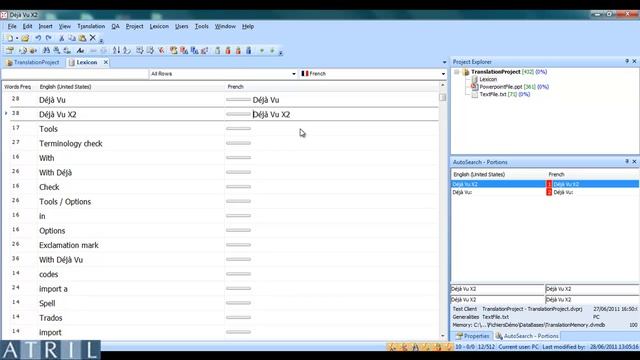Screen dimensions: 640x360
Task: Expand the first toolbar overflow options
Action: click(x=101, y=40)
